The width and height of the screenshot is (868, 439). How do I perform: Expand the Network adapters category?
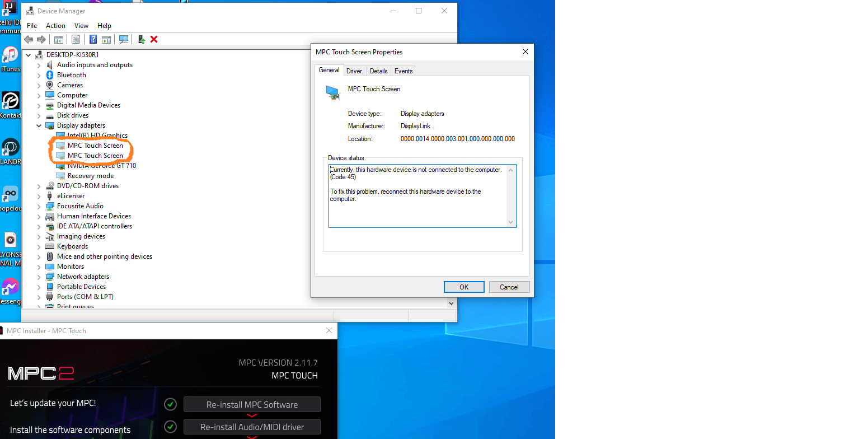pos(38,276)
